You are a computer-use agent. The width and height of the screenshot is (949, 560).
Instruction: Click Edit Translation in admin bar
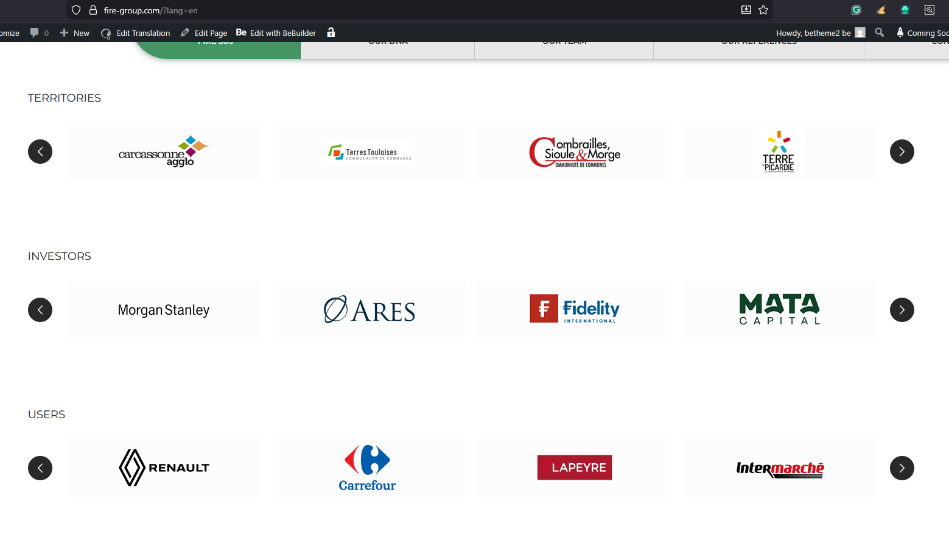[136, 33]
